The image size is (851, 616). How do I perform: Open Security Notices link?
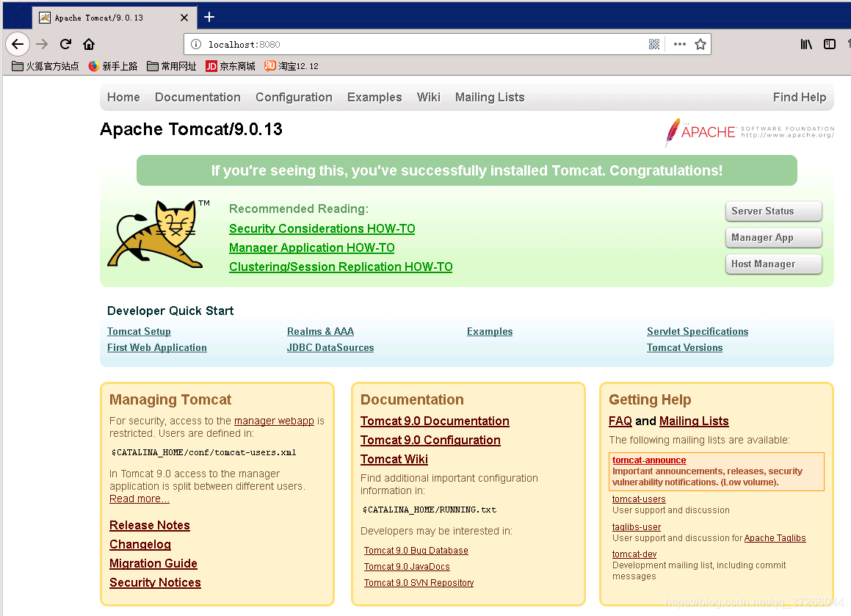pyautogui.click(x=155, y=582)
